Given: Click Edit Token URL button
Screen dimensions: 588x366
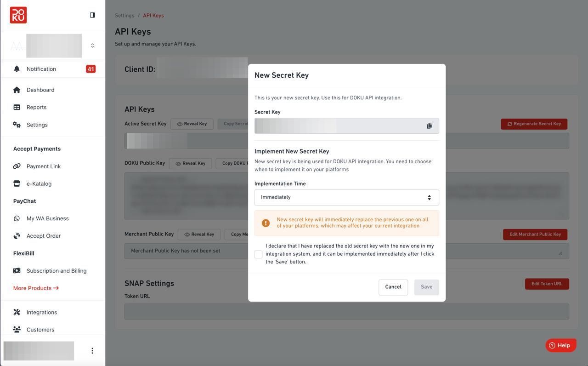Looking at the screenshot, I should 547,284.
